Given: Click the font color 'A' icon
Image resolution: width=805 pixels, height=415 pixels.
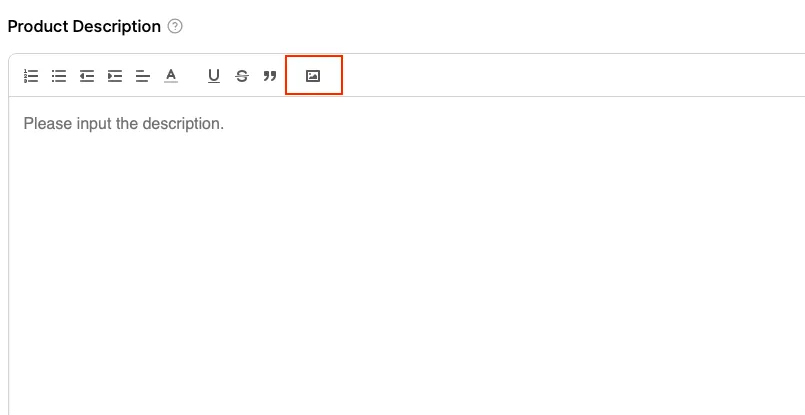Looking at the screenshot, I should click(171, 76).
